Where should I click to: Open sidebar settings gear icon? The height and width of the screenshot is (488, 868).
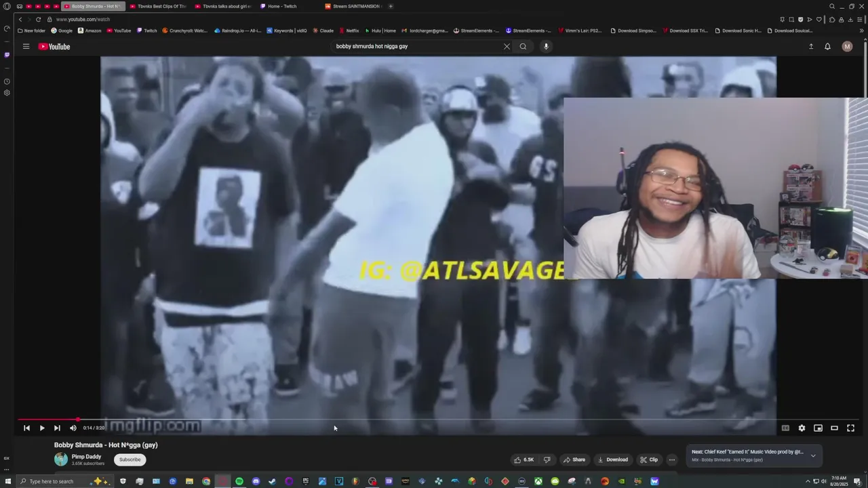pos(7,93)
